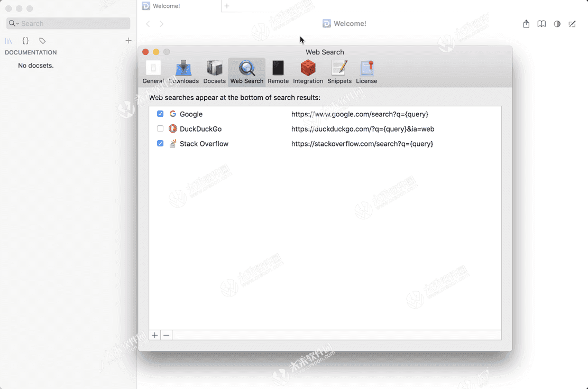This screenshot has height=389, width=588.
Task: Open the annotation edit icon in toolbar
Action: pos(572,24)
